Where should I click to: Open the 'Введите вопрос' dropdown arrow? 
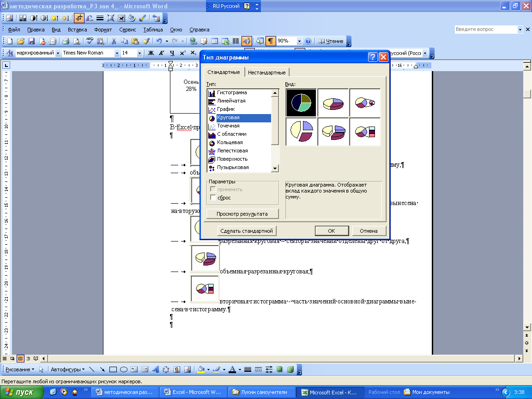point(520,30)
